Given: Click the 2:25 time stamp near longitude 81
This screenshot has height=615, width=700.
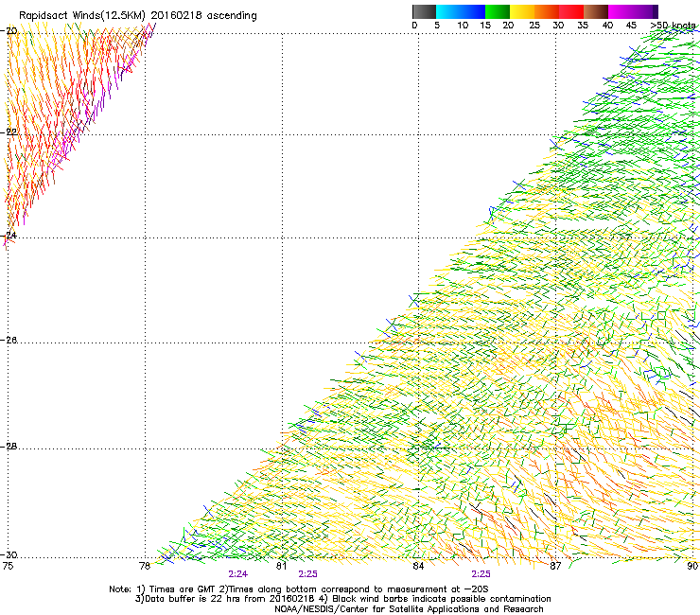Looking at the screenshot, I should [308, 574].
